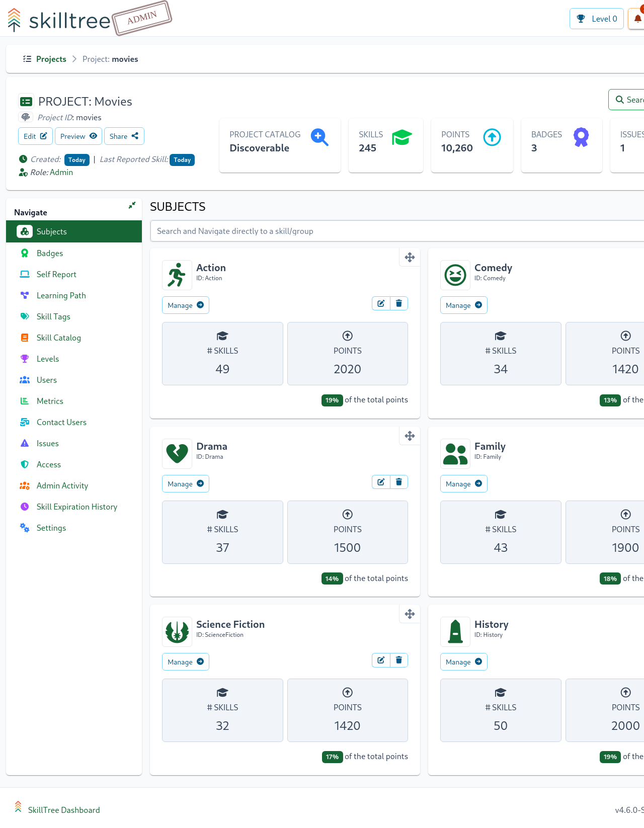Manage the Family subject
Screen dimensions: 644x828
click(464, 484)
